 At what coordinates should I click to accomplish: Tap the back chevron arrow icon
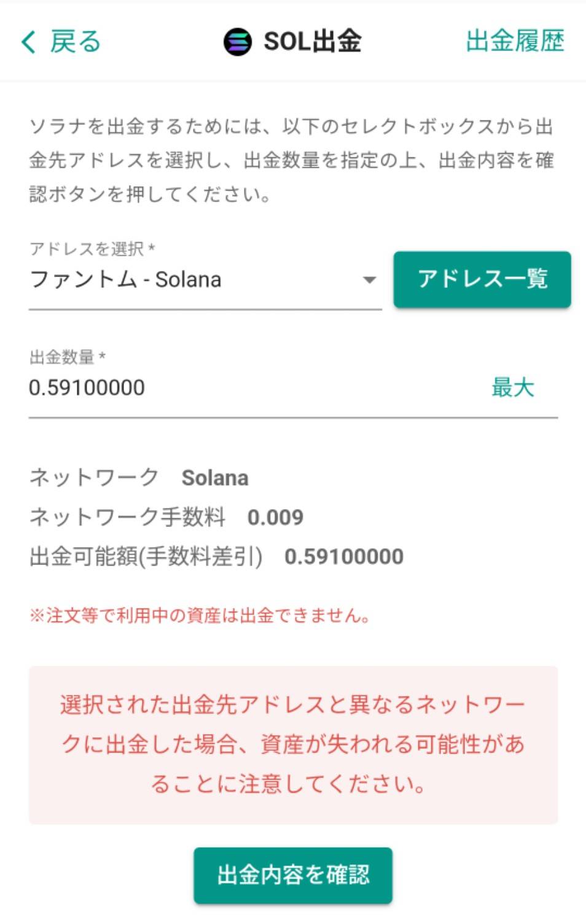(x=28, y=42)
